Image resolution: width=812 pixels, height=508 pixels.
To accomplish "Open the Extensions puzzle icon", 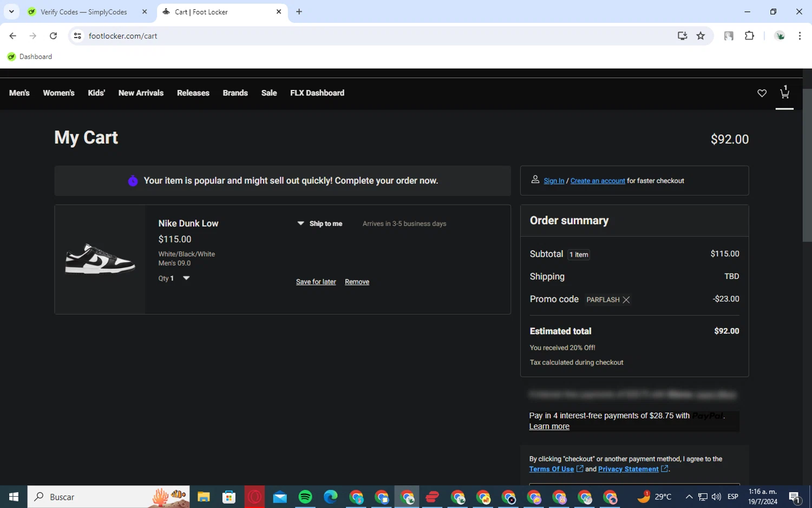I will point(749,36).
